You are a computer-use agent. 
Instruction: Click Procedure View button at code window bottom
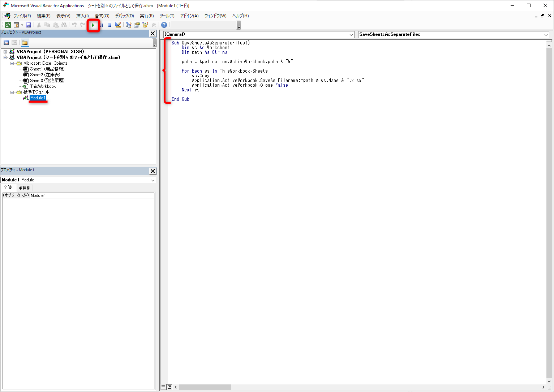point(163,387)
